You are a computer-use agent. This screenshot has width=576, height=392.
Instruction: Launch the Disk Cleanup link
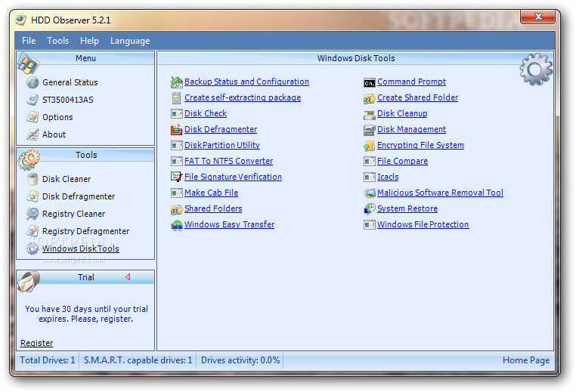pyautogui.click(x=402, y=113)
